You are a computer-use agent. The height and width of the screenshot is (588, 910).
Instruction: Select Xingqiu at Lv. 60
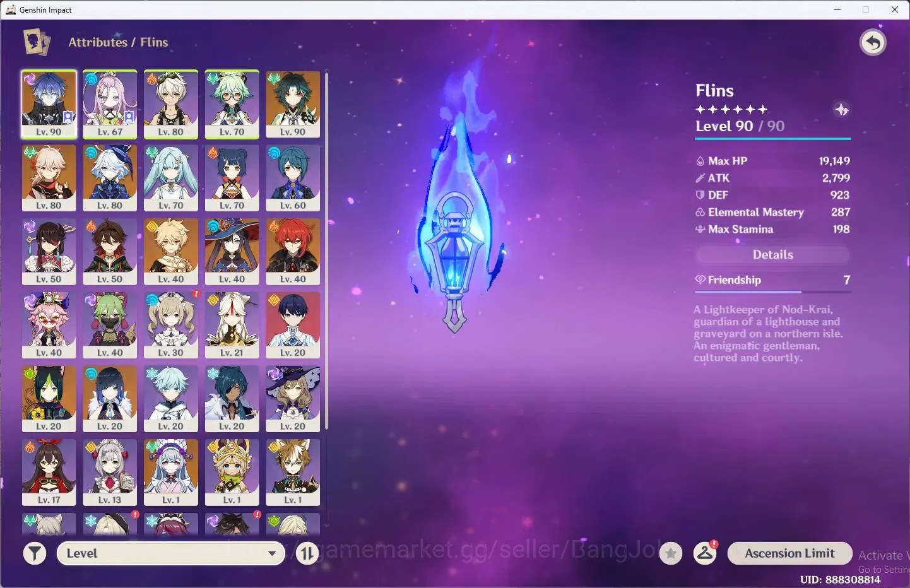pyautogui.click(x=293, y=178)
